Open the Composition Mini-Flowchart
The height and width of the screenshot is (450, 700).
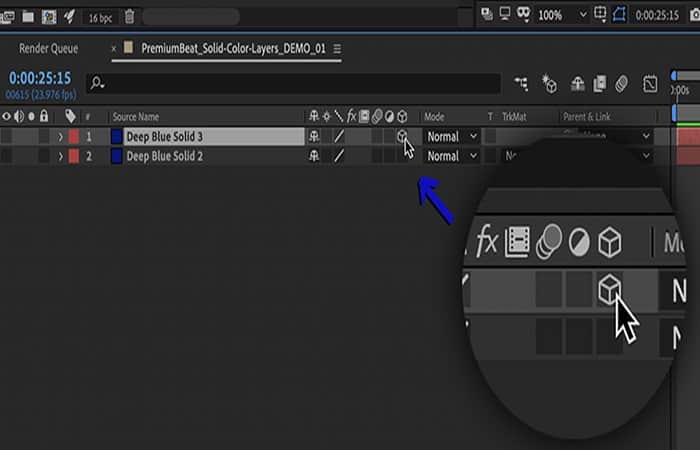(x=521, y=83)
